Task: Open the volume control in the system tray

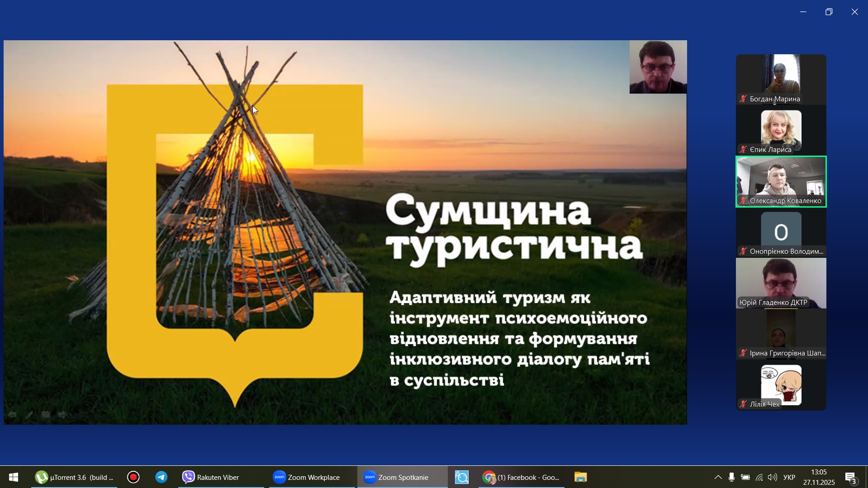Action: click(773, 477)
